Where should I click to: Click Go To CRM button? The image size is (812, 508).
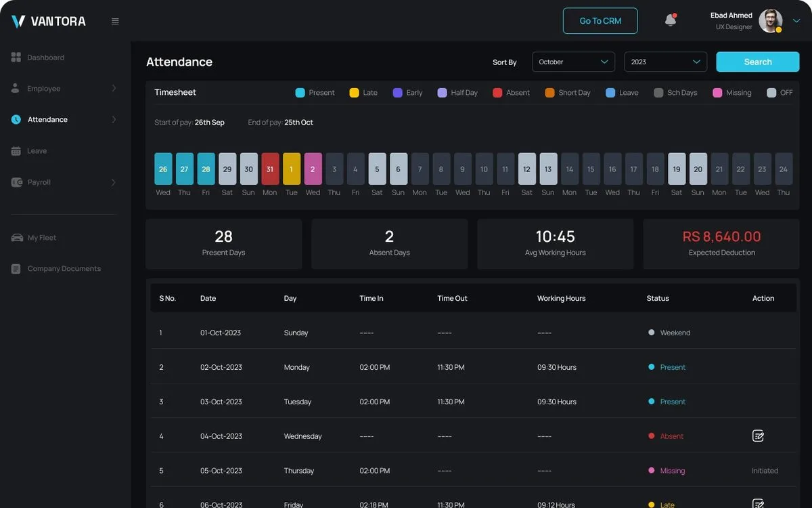coord(600,21)
